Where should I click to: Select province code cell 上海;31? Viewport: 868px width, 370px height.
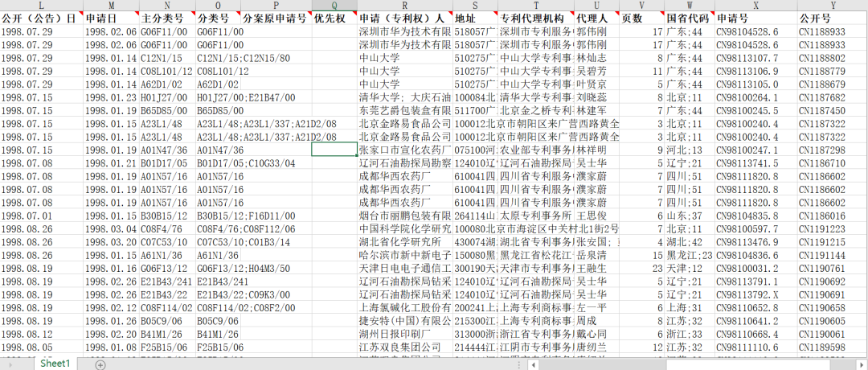690,307
